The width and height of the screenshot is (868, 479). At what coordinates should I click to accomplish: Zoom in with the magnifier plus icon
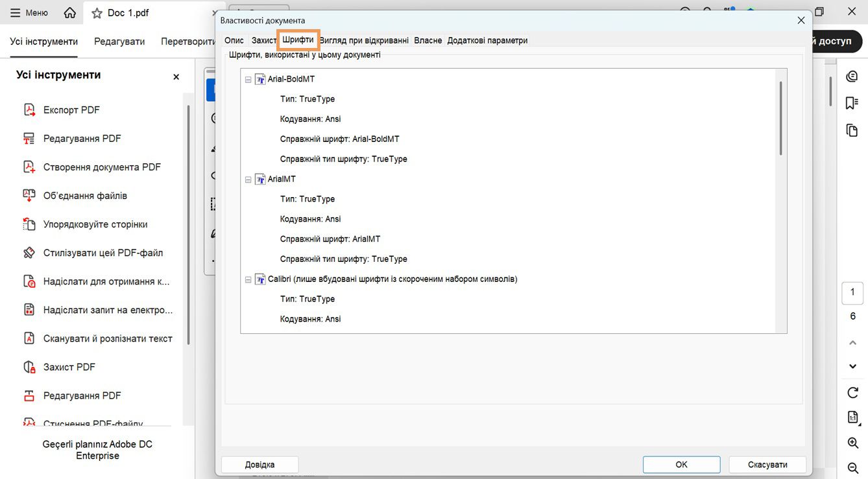[853, 443]
